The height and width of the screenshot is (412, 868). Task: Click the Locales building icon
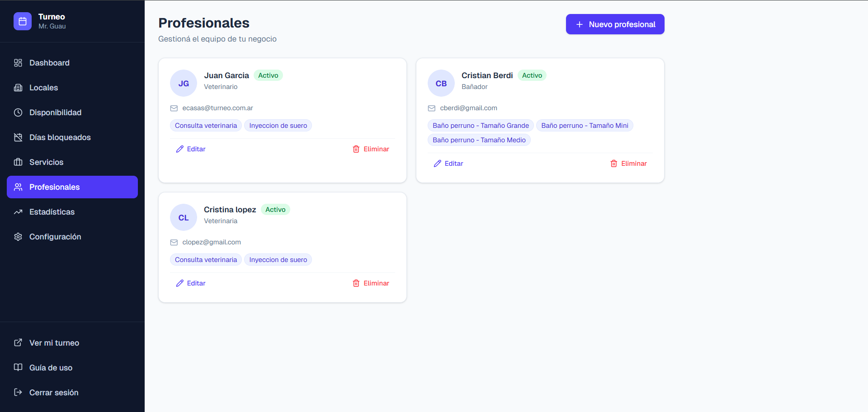pyautogui.click(x=18, y=88)
